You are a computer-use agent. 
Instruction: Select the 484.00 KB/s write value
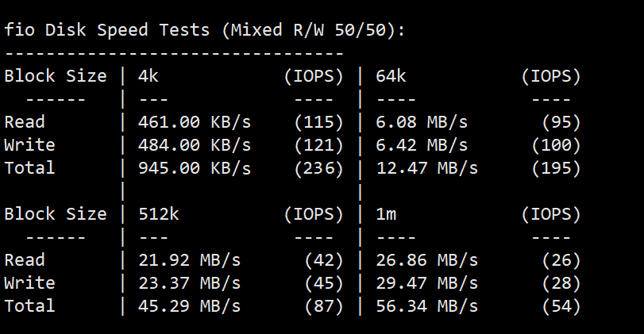195,145
